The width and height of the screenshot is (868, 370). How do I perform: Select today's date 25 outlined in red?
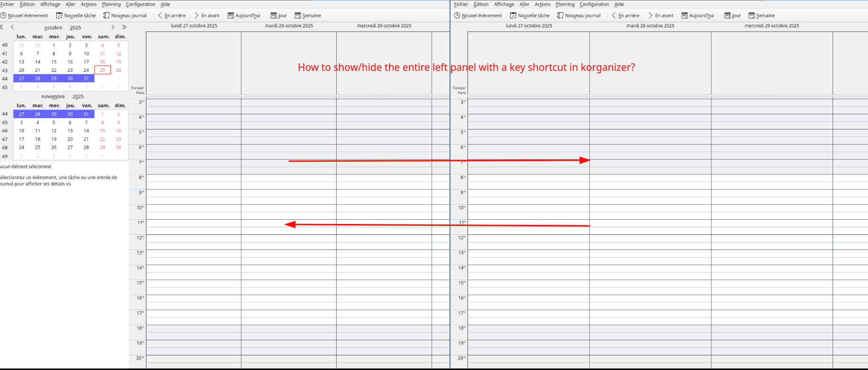click(x=102, y=70)
